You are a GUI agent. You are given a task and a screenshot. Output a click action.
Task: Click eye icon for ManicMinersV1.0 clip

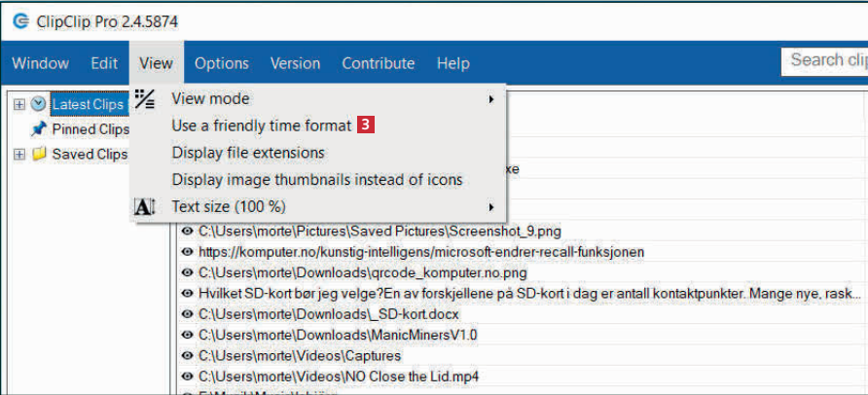pos(187,335)
